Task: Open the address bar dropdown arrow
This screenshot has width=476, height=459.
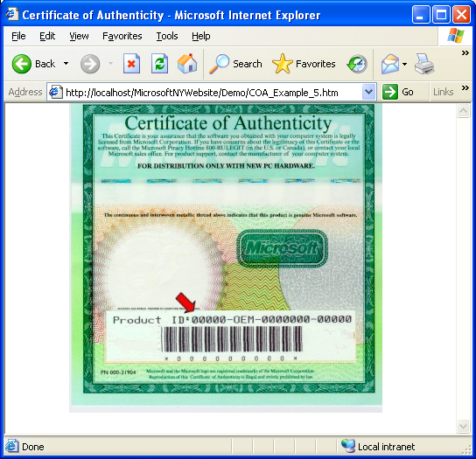Action: click(x=369, y=92)
